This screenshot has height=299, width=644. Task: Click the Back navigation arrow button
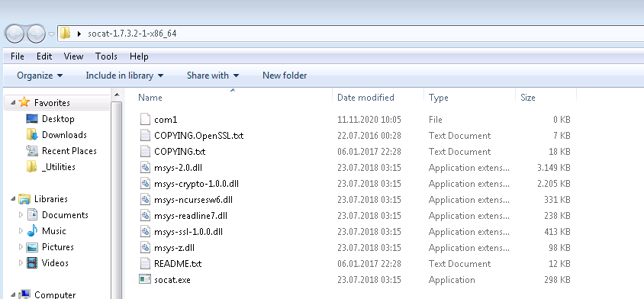click(x=14, y=34)
